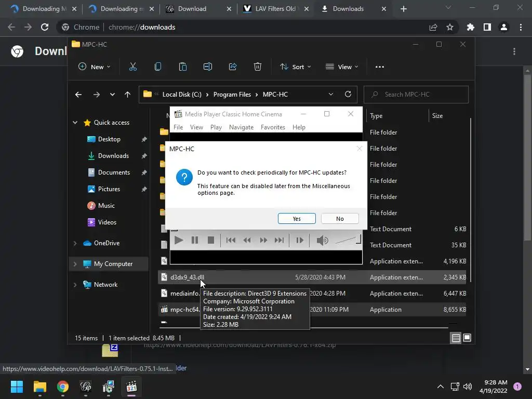Screen dimensions: 532x399
Task: Select Program Files in the address breadcrumb
Action: (232, 95)
